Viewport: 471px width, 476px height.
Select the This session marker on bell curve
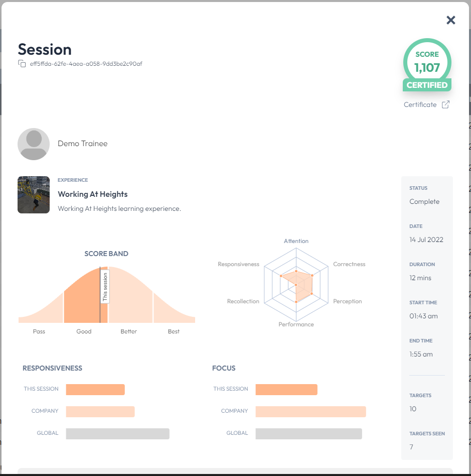[105, 287]
